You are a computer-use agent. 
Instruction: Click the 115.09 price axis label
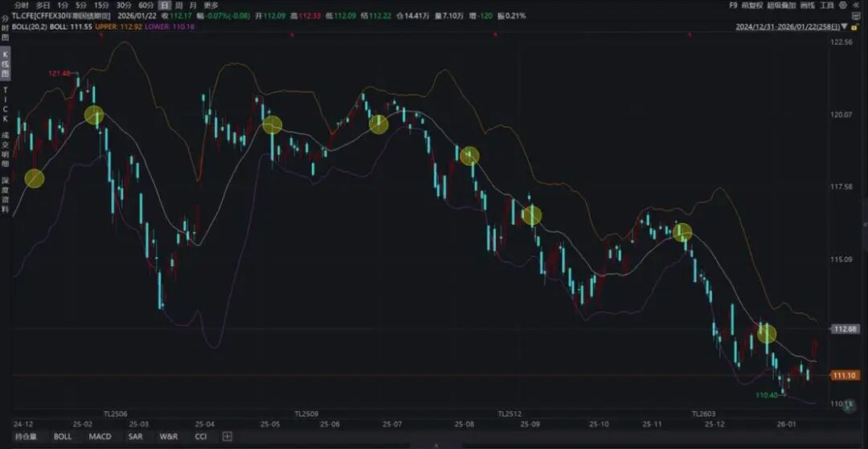click(842, 259)
